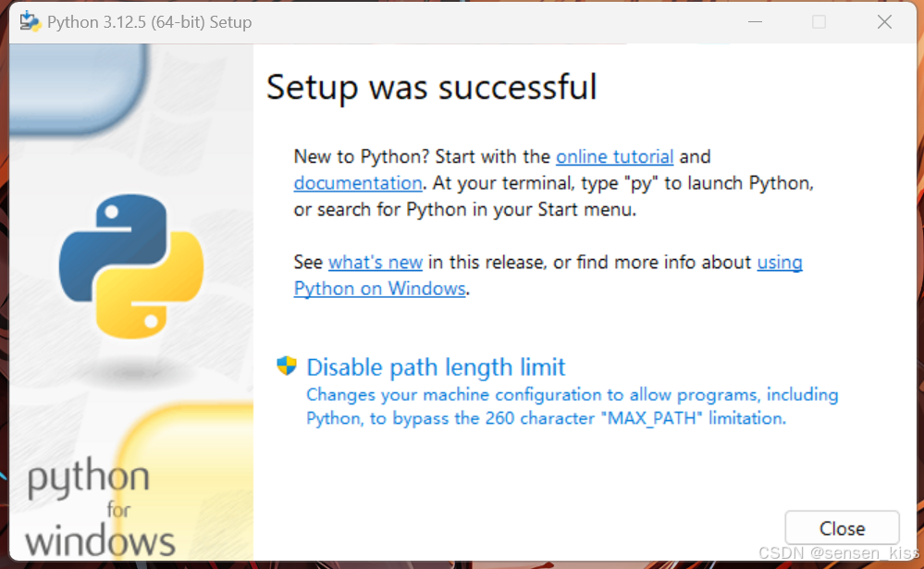The image size is (924, 569).
Task: Click the greyed-out maximize button
Action: [819, 22]
